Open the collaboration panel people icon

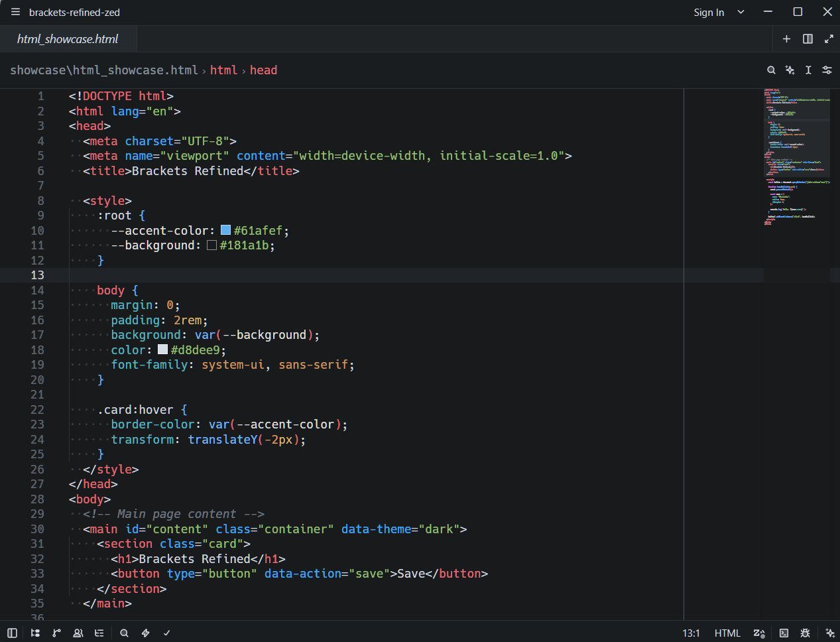[x=78, y=633]
